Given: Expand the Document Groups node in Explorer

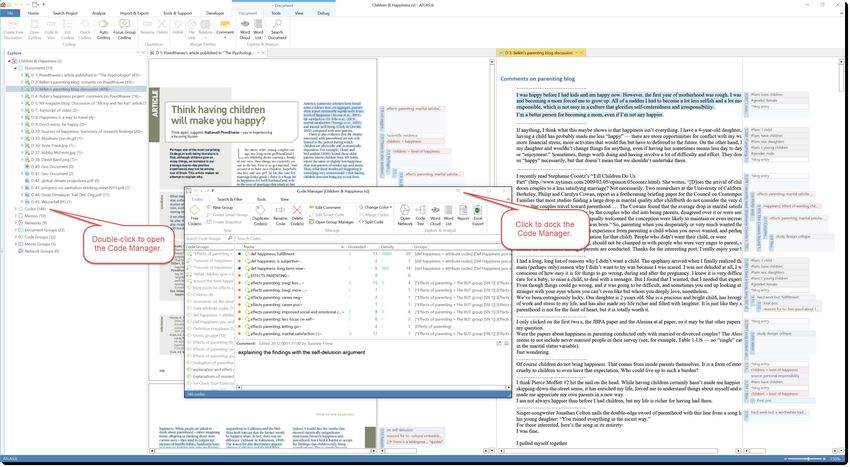Looking at the screenshot, I should pyautogui.click(x=16, y=230).
